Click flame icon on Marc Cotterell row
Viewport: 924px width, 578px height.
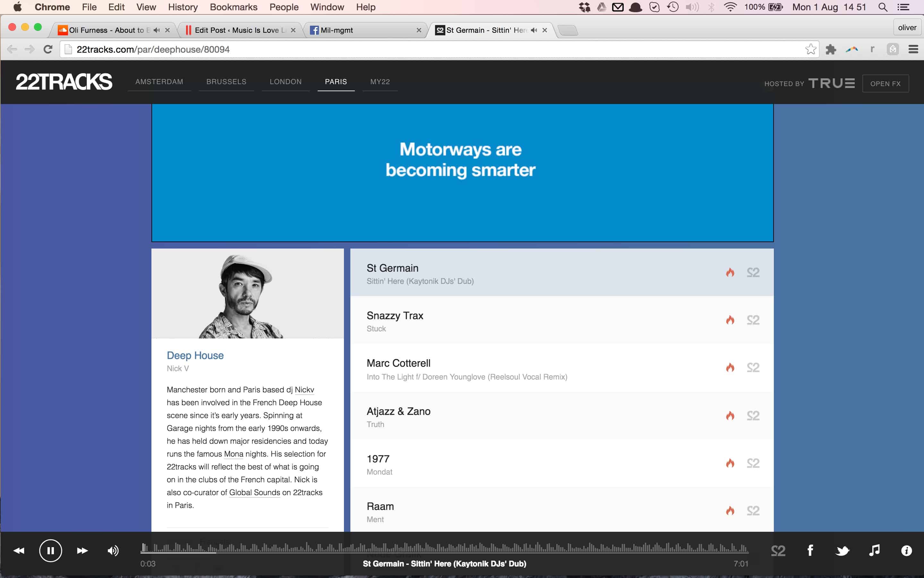click(x=730, y=367)
